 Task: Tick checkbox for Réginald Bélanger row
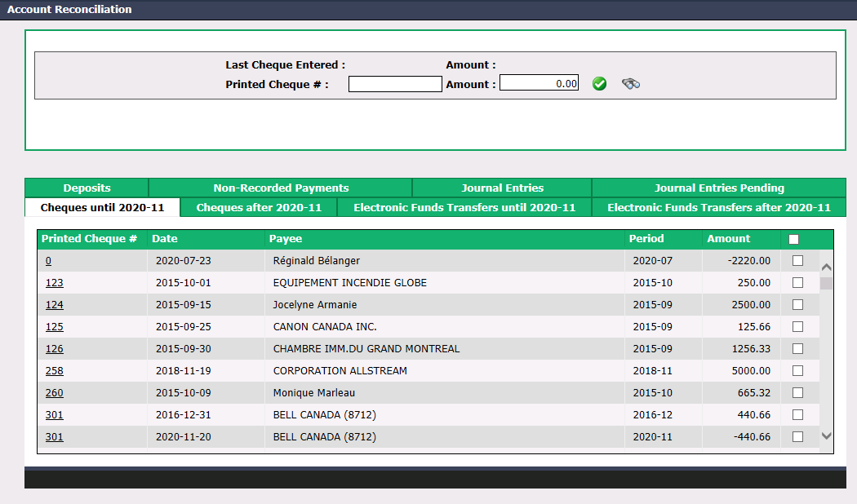[x=798, y=260]
